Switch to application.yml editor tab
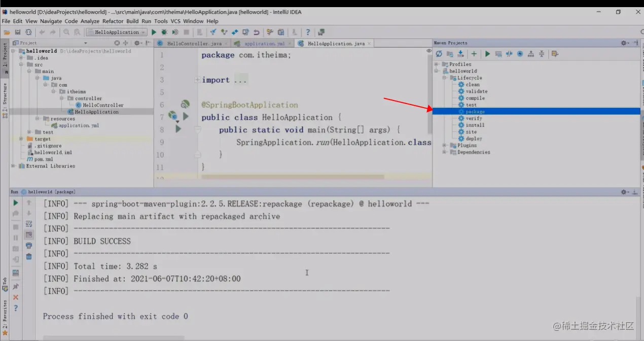Image resolution: width=644 pixels, height=341 pixels. click(x=264, y=44)
